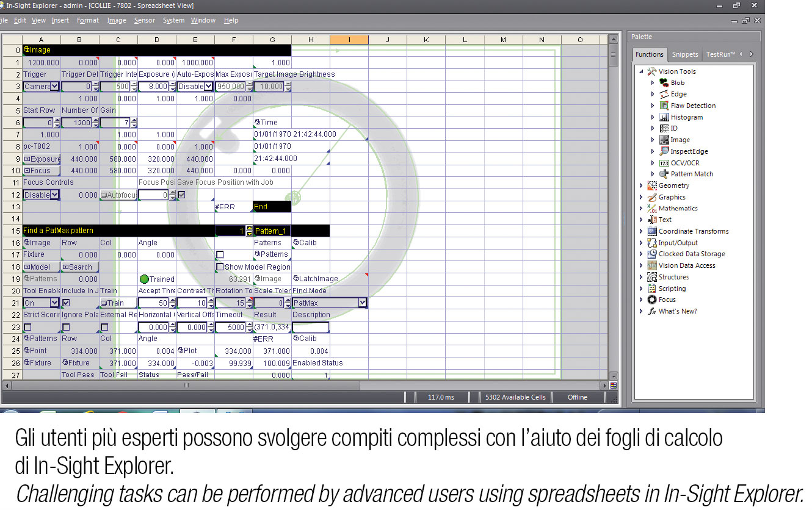
Task: Click the Image icon under Vision Tools
Action: click(664, 140)
